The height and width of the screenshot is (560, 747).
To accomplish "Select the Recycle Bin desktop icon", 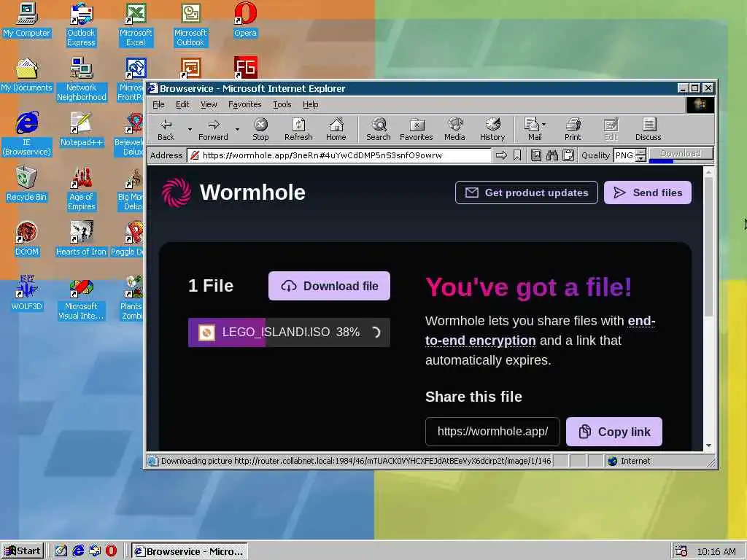I will (27, 184).
